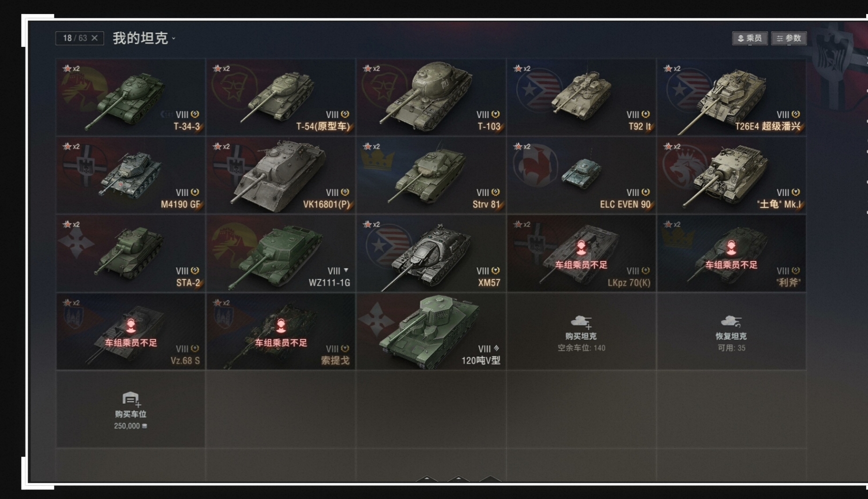Click crew shortage icon on 索提戈 tank
This screenshot has width=868, height=499.
tap(281, 326)
